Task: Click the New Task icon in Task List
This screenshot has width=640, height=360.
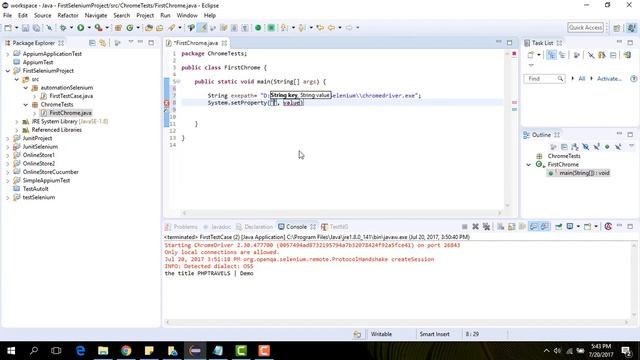Action: coord(531,55)
